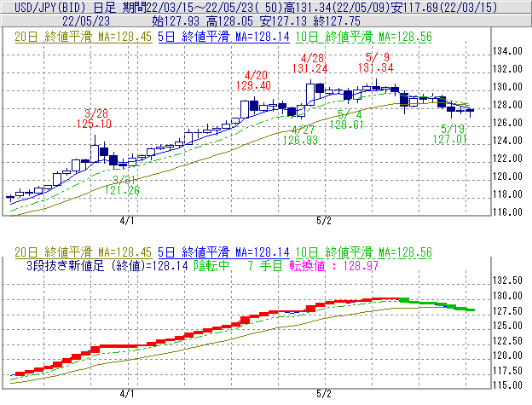Image resolution: width=532 pixels, height=405 pixels.
Task: Click the 10日 終値平滑 legend in lower chart
Action: [x=363, y=252]
